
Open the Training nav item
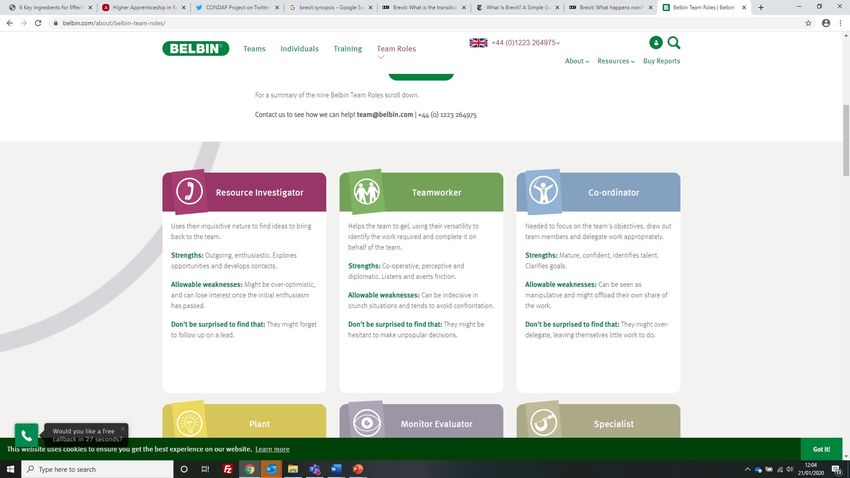347,49
